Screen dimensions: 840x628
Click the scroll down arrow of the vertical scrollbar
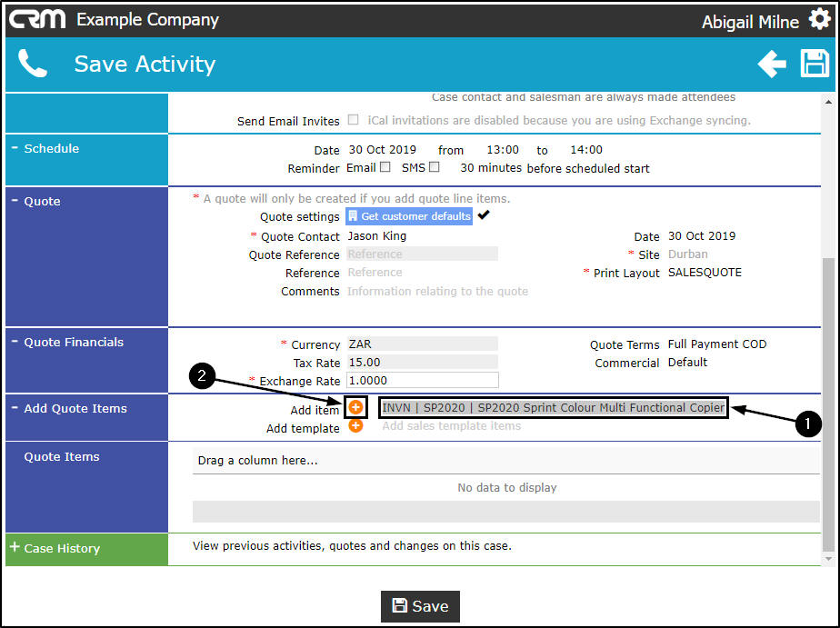pyautogui.click(x=828, y=558)
